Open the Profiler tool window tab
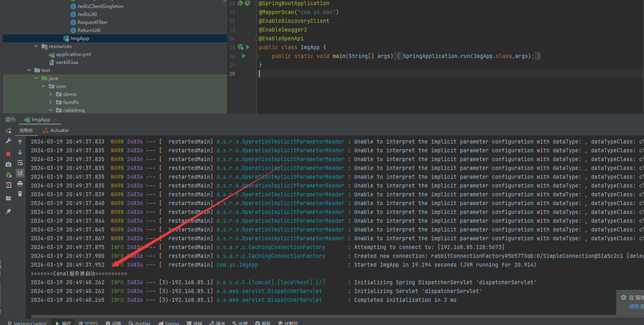Screen dimensions: 644x325 [140, 323]
